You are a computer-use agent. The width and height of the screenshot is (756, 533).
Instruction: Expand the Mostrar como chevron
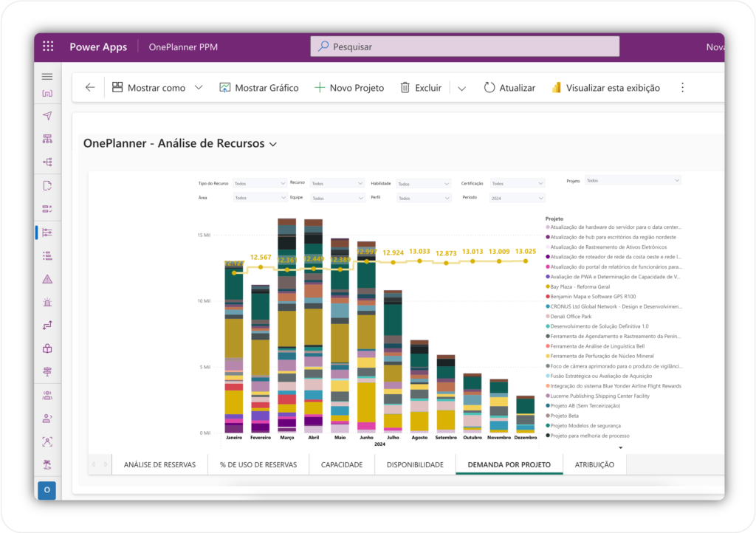tap(199, 88)
